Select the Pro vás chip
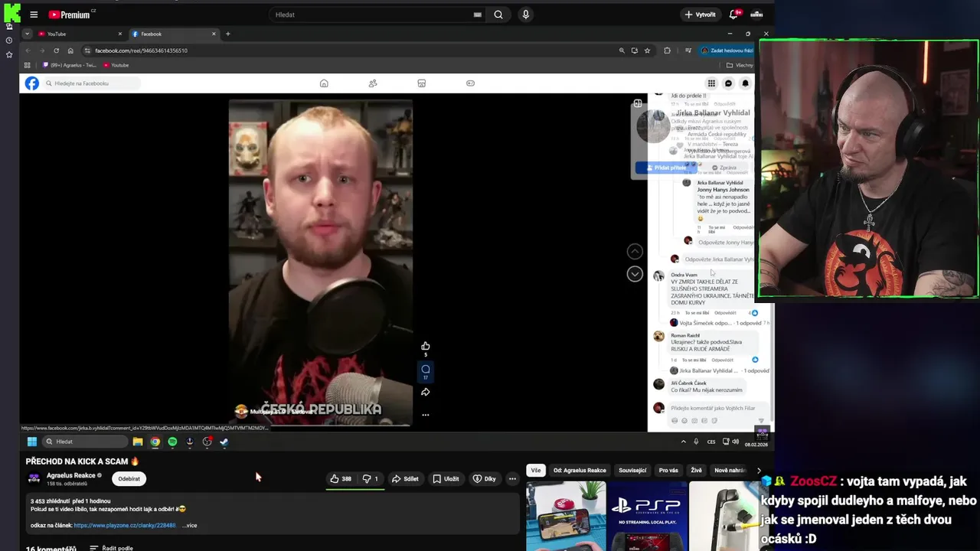The image size is (980, 551). (668, 471)
